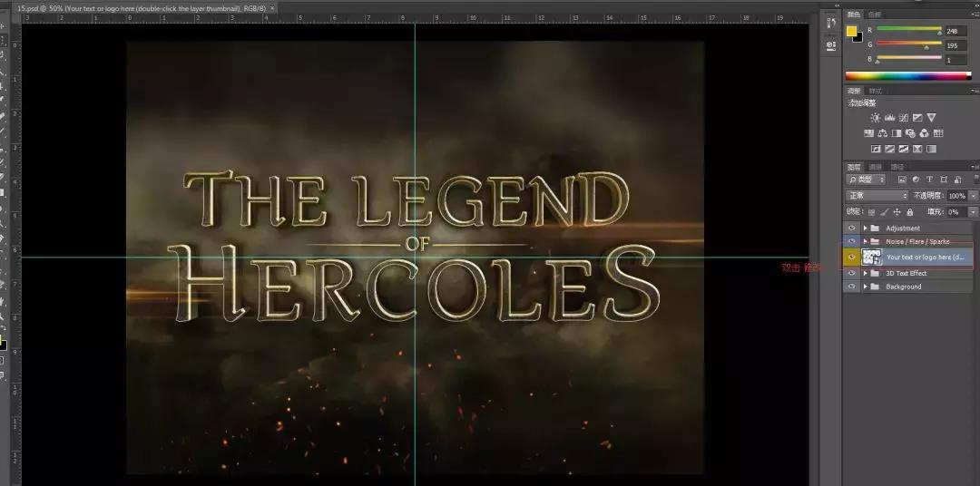The width and height of the screenshot is (980, 486).
Task: Select the text layer filter icon
Action: click(927, 180)
